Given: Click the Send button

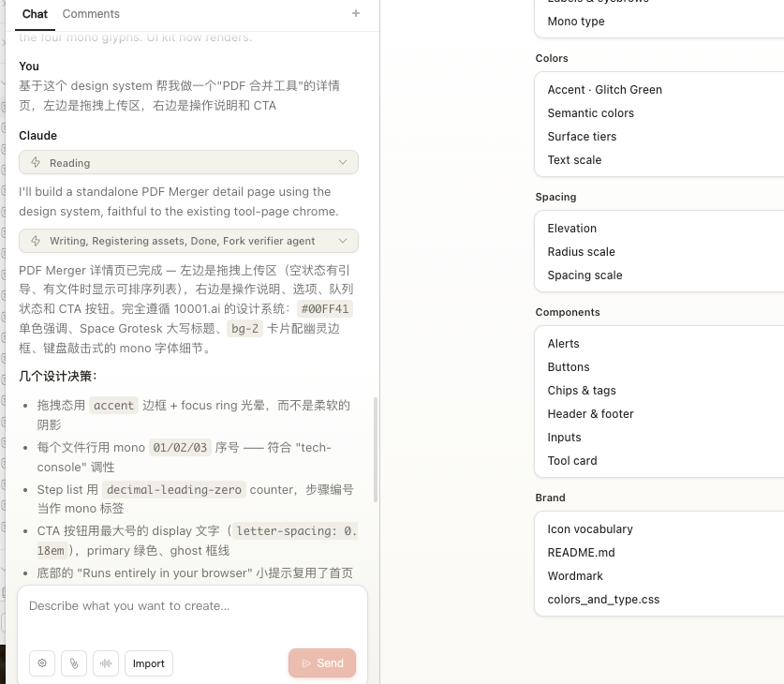Looking at the screenshot, I should 322,663.
